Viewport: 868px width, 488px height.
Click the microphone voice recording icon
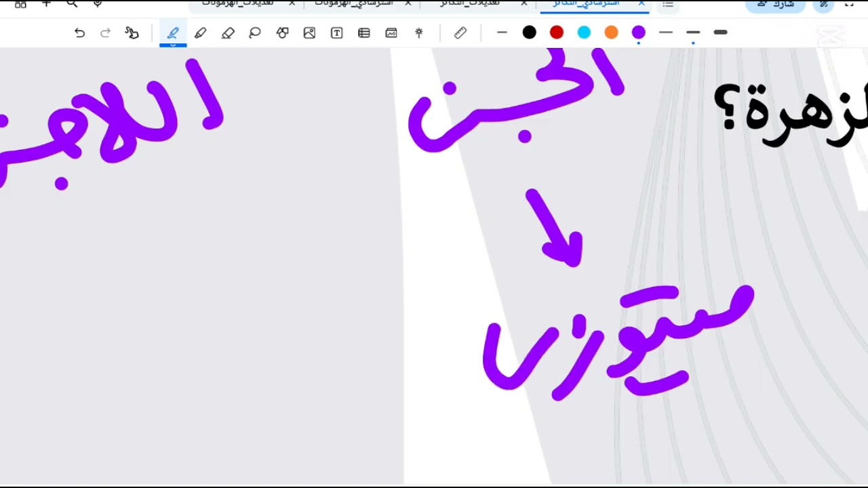click(98, 4)
